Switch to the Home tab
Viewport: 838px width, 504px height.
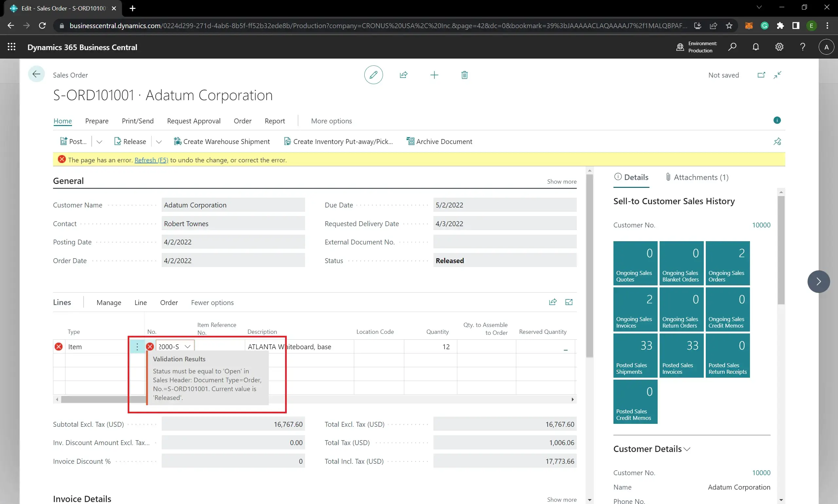(x=63, y=121)
